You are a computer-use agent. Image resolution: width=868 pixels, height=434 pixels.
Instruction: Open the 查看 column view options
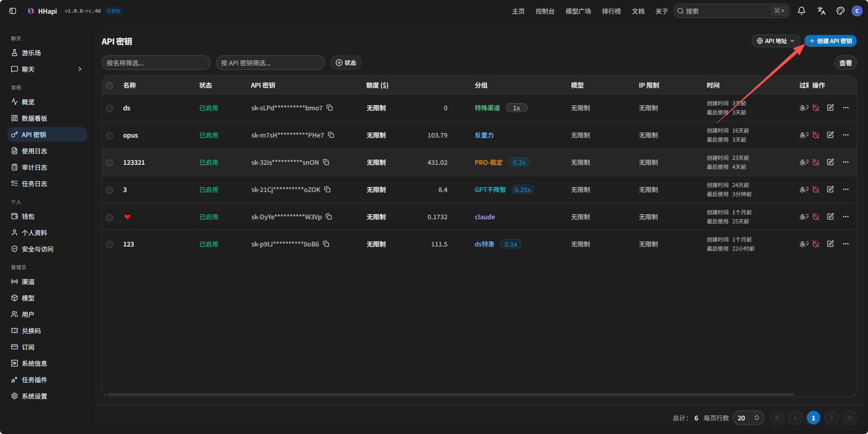coord(845,63)
